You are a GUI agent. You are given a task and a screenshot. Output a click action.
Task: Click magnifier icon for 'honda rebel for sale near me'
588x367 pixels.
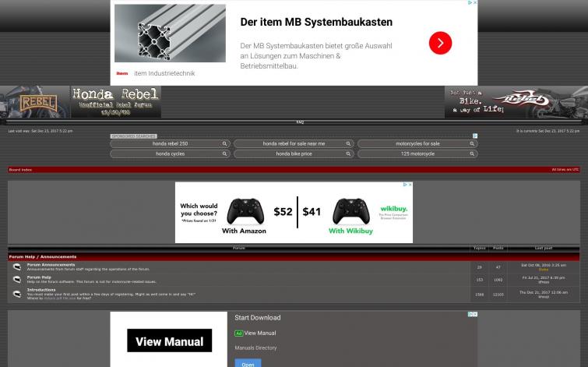pos(348,143)
